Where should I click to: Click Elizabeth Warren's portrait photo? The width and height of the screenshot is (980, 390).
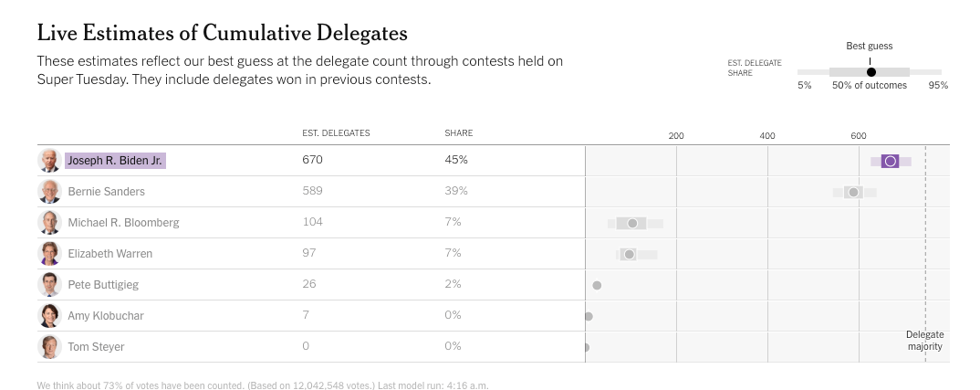coord(48,254)
